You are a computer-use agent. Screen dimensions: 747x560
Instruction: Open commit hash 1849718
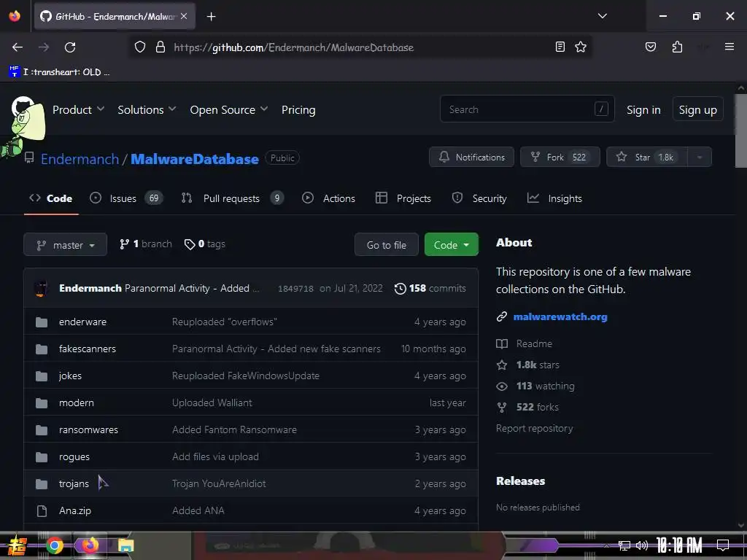click(295, 289)
